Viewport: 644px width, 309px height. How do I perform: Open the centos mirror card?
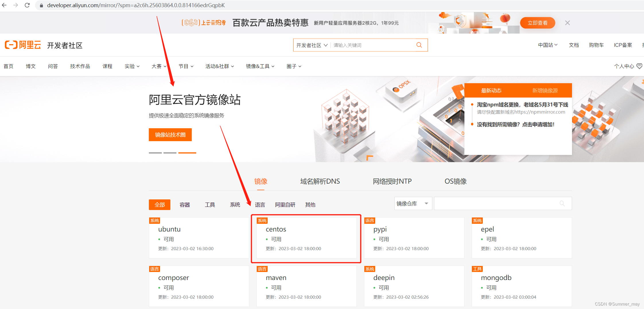tap(306, 238)
